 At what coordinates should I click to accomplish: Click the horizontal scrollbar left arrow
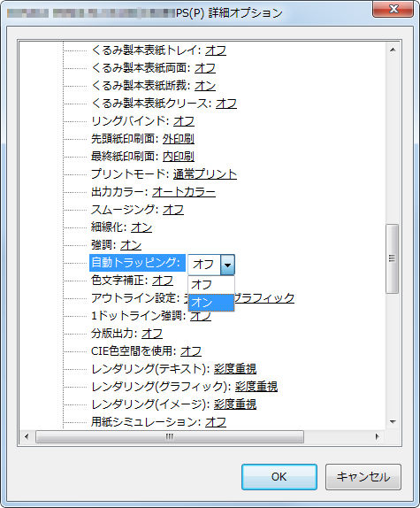(x=27, y=436)
